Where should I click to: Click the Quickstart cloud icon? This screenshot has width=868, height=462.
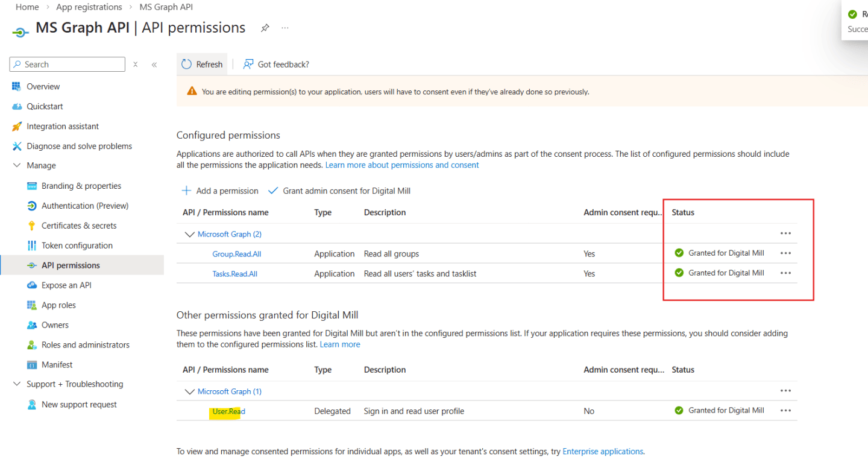(17, 106)
